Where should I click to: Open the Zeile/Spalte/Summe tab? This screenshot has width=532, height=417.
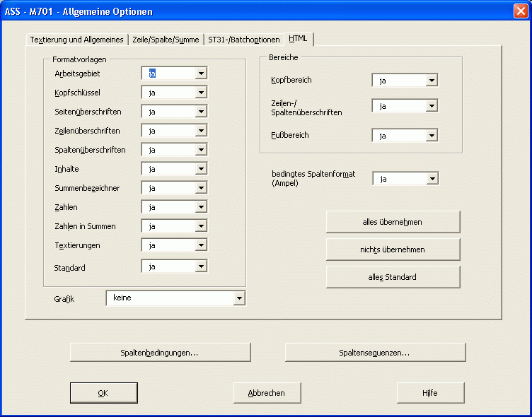click(166, 40)
